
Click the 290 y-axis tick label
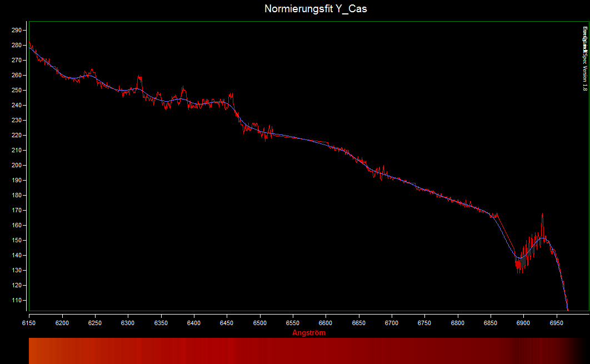point(17,30)
